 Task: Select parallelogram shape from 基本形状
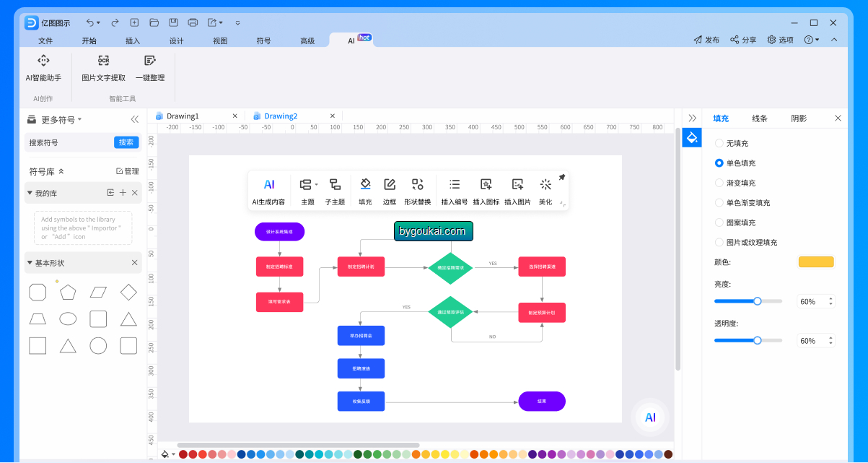click(x=98, y=292)
